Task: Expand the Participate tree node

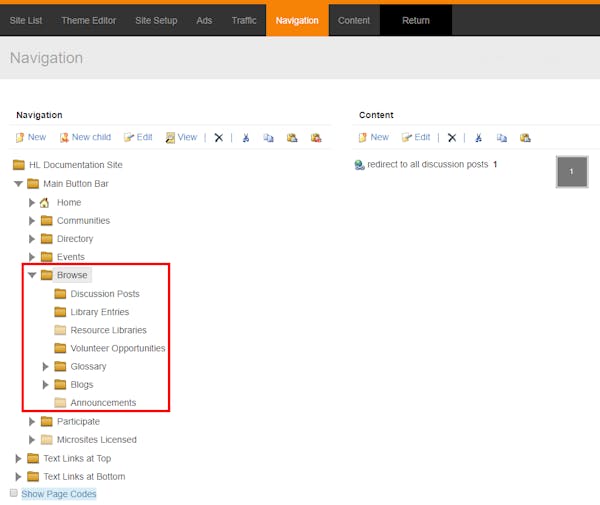Action: point(32,422)
